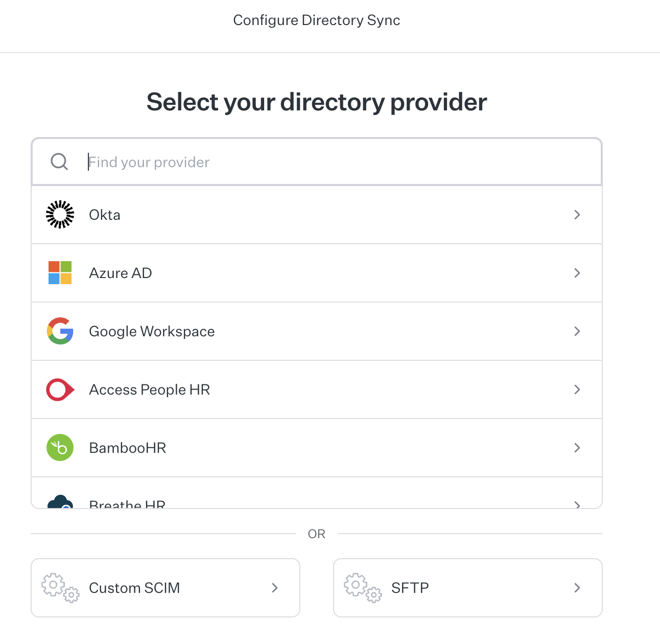The width and height of the screenshot is (660, 644).
Task: Open Azure AD using its chevron arrow
Action: [577, 273]
